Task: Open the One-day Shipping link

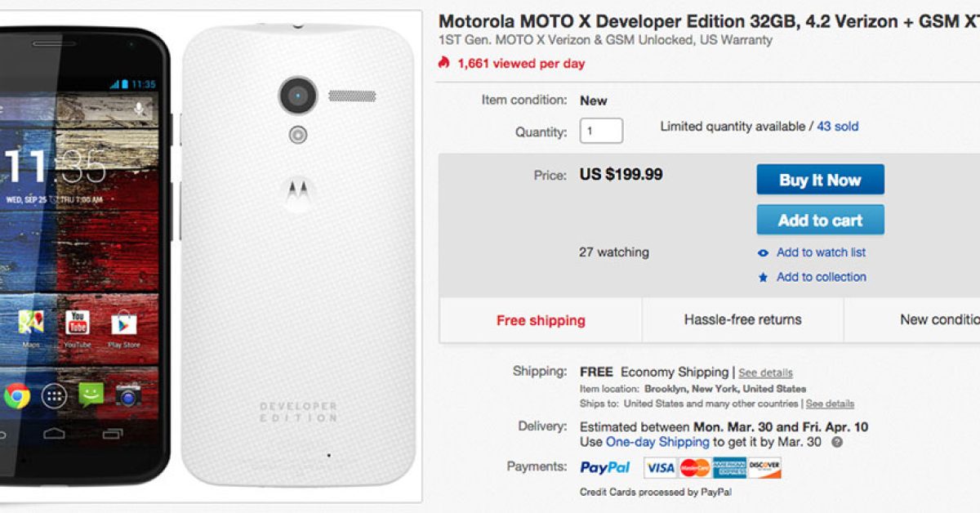Action: pyautogui.click(x=657, y=442)
